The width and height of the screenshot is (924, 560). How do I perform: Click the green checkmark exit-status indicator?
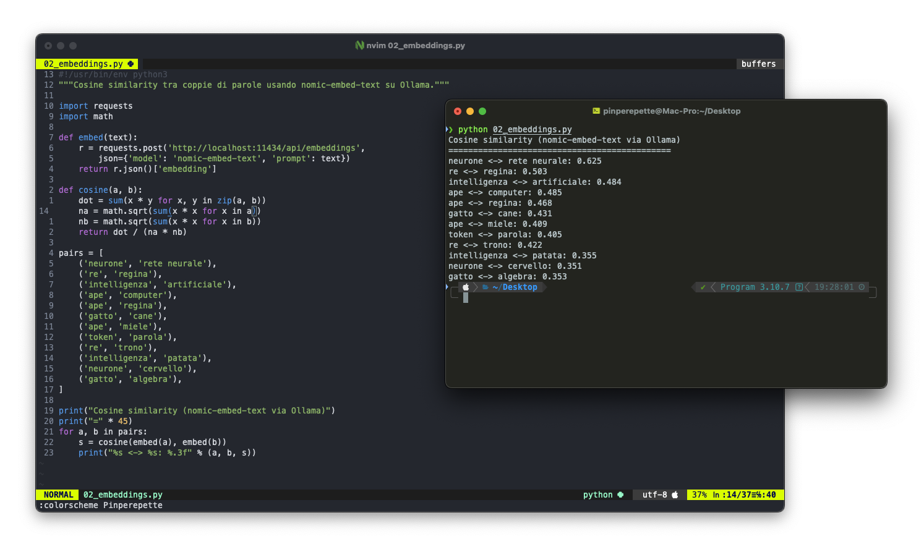(x=703, y=287)
